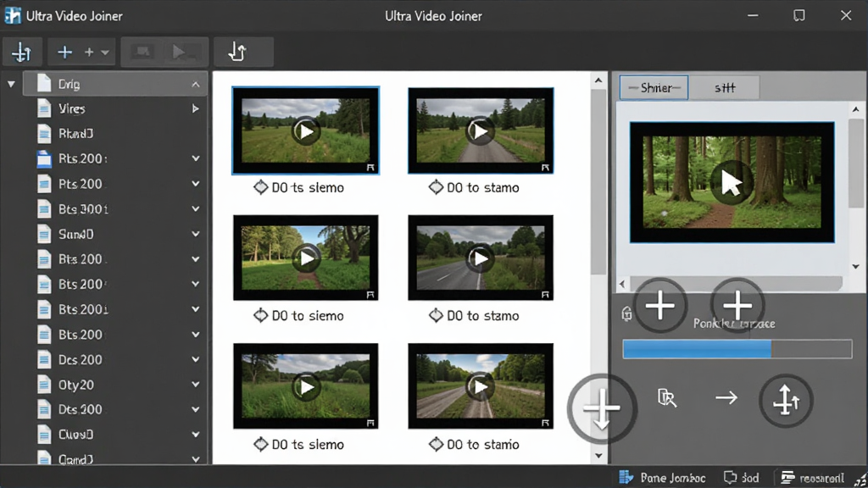Click the resoaroril status bar item

[x=813, y=478]
